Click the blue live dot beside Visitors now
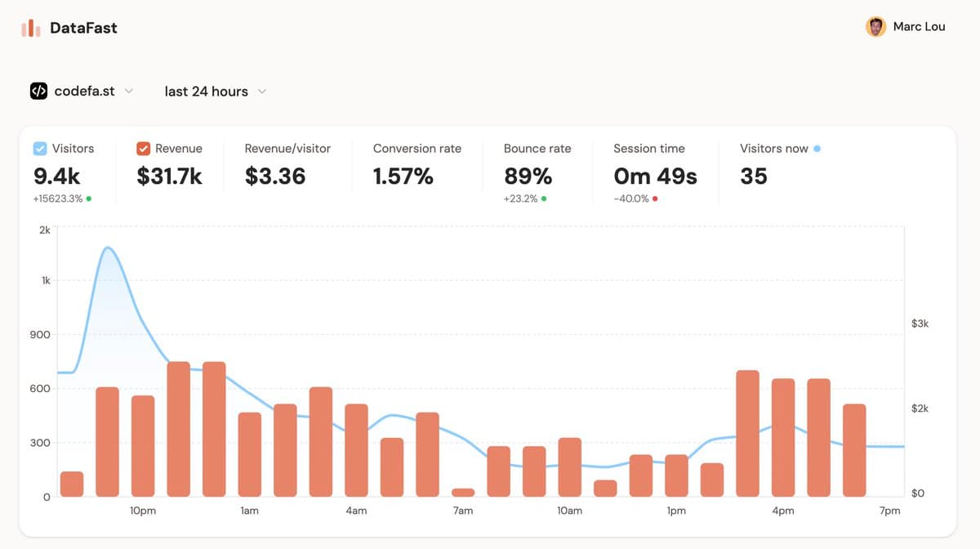 pyautogui.click(x=817, y=149)
